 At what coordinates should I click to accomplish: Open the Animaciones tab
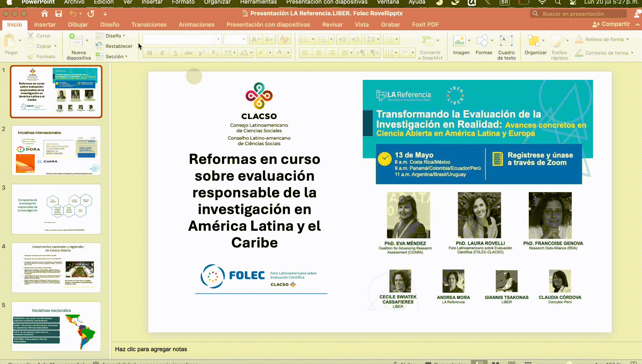[x=196, y=25]
